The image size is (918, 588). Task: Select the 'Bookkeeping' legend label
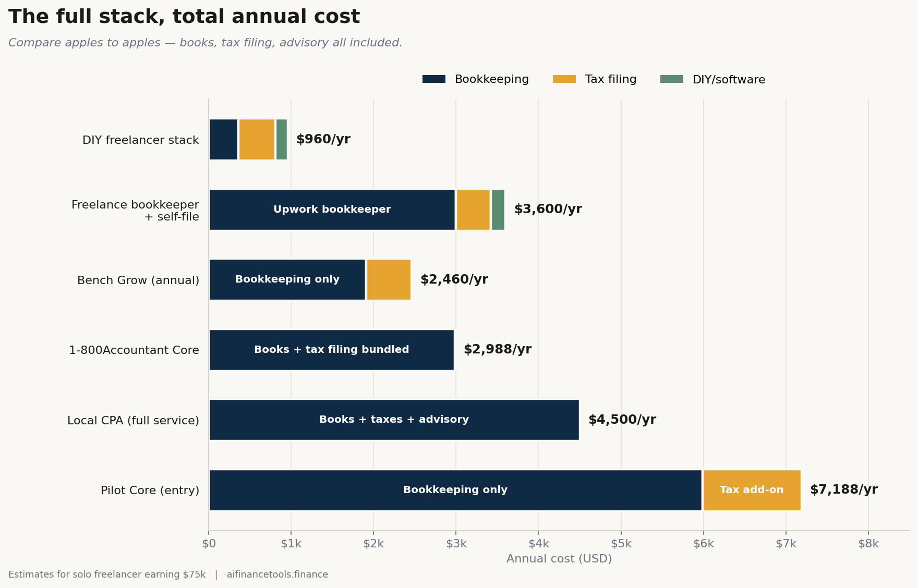(x=492, y=79)
